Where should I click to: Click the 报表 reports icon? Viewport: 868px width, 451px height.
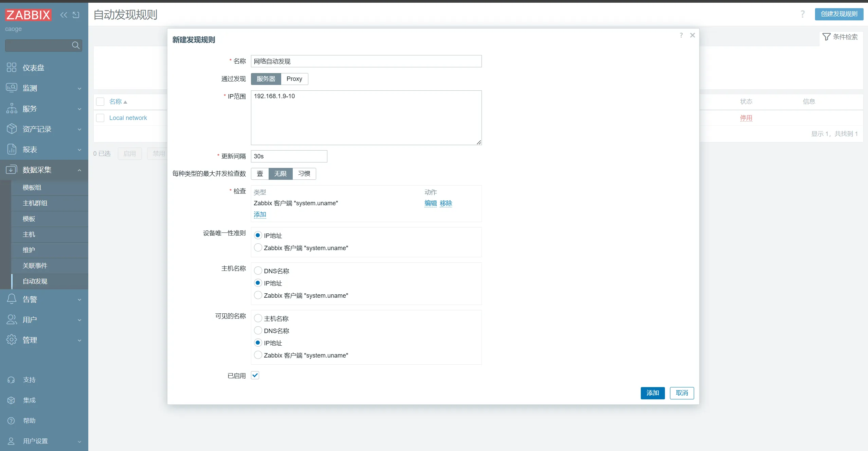[x=12, y=149]
